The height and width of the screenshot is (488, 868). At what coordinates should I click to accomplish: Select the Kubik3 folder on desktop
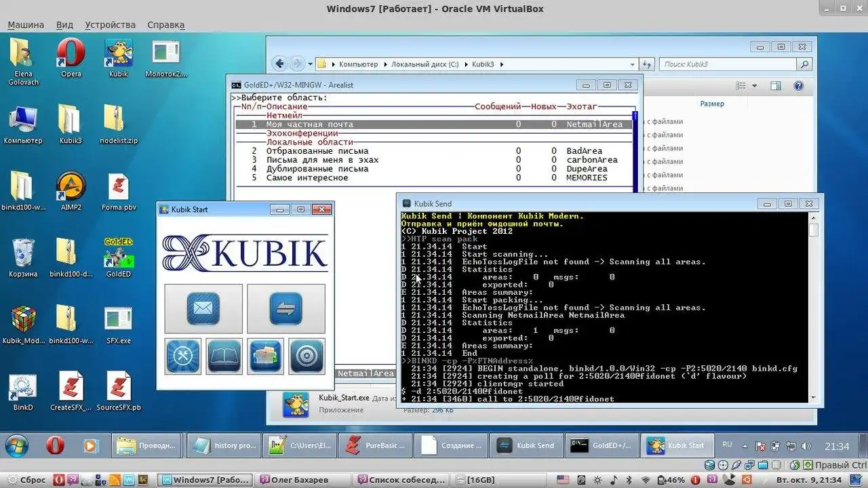[71, 125]
